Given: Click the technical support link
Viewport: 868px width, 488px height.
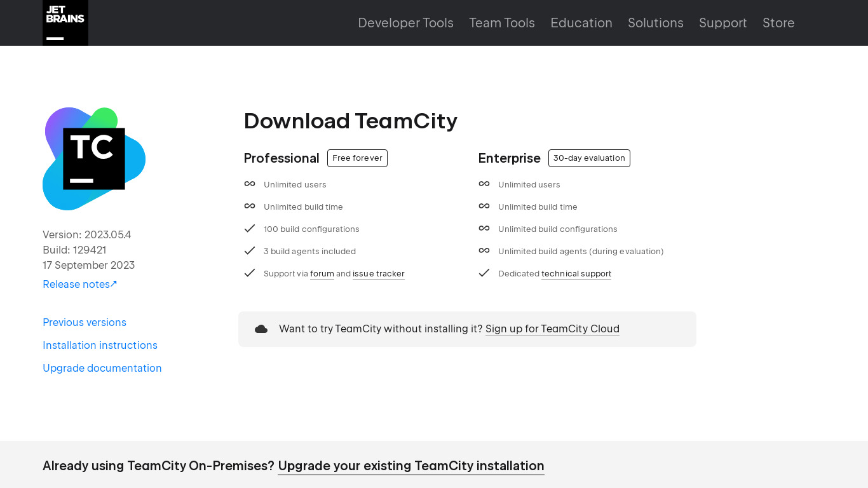Looking at the screenshot, I should tap(576, 274).
